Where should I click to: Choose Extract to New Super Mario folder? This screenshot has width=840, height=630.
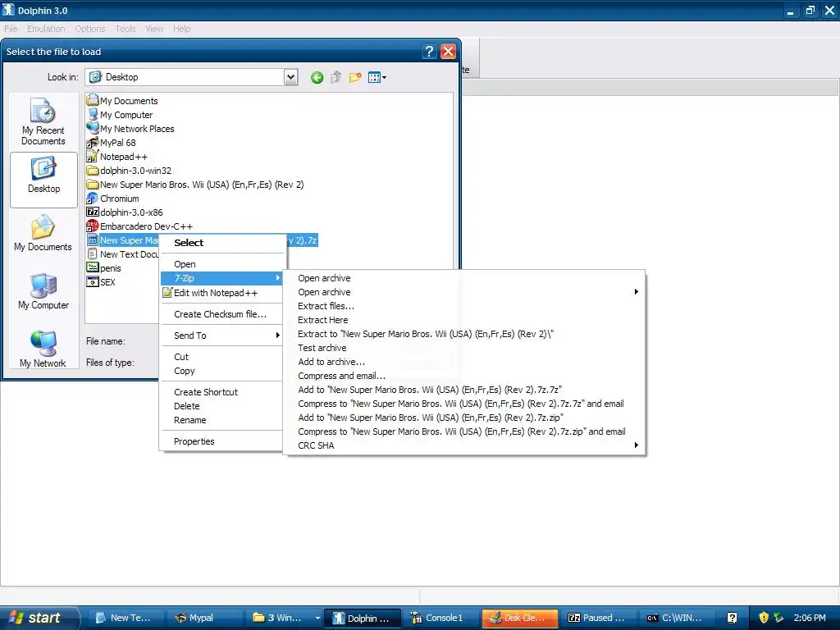(x=464, y=334)
